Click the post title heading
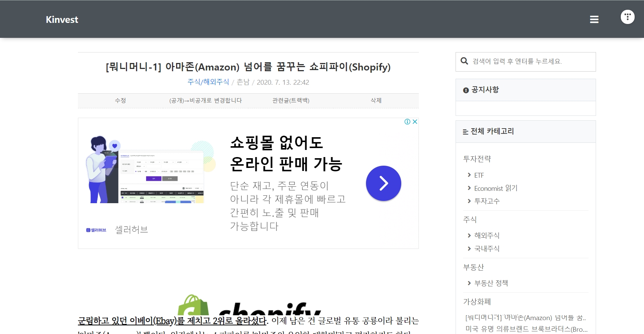Screen dimensions: 644x334 coord(248,67)
